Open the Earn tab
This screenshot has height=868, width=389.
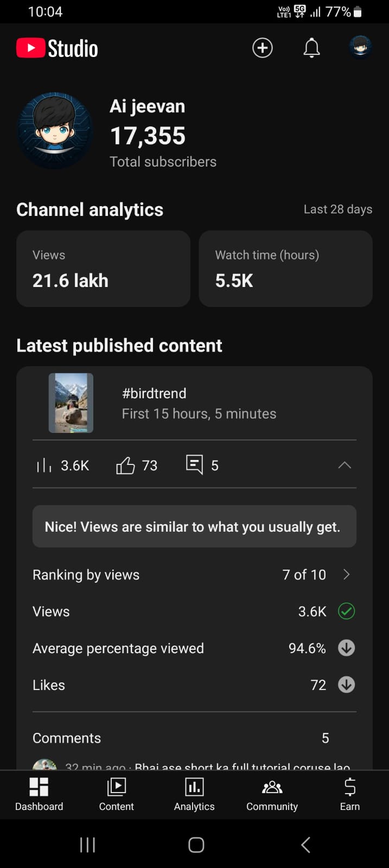tap(350, 794)
